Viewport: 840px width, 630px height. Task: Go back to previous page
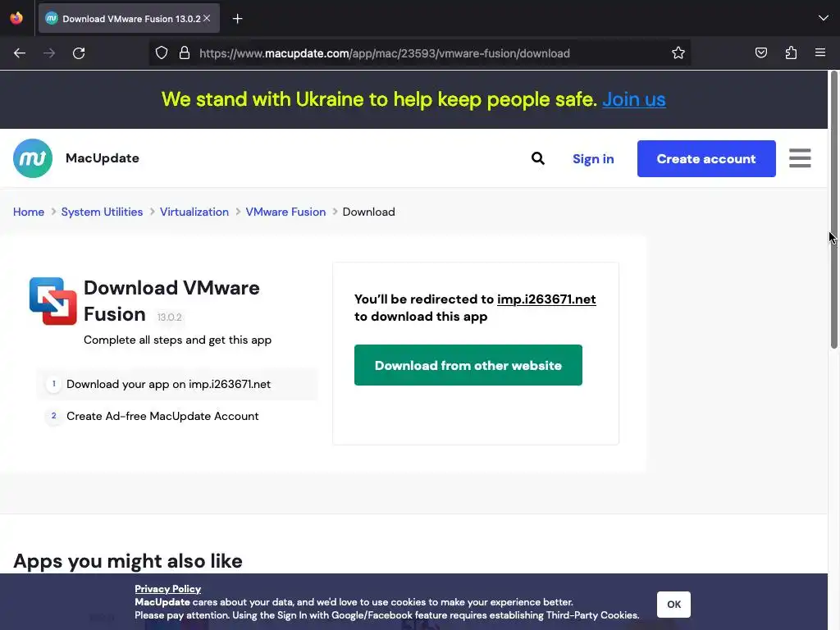coord(20,53)
